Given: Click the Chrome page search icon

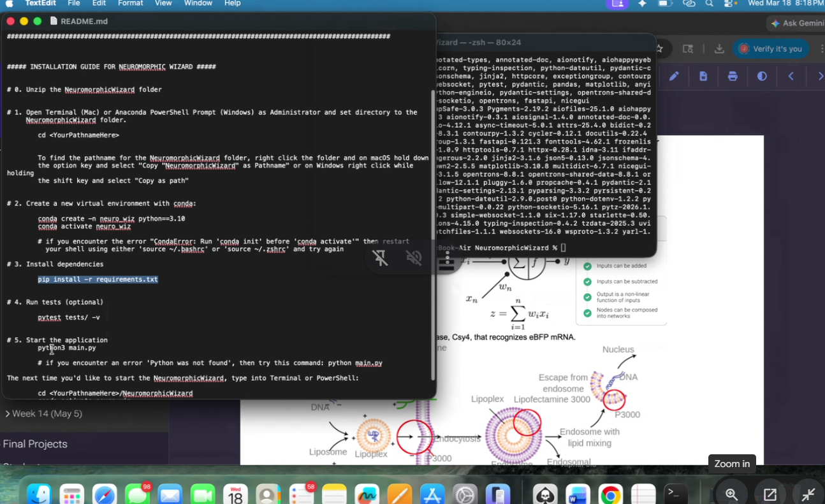Looking at the screenshot, I should click(688, 48).
